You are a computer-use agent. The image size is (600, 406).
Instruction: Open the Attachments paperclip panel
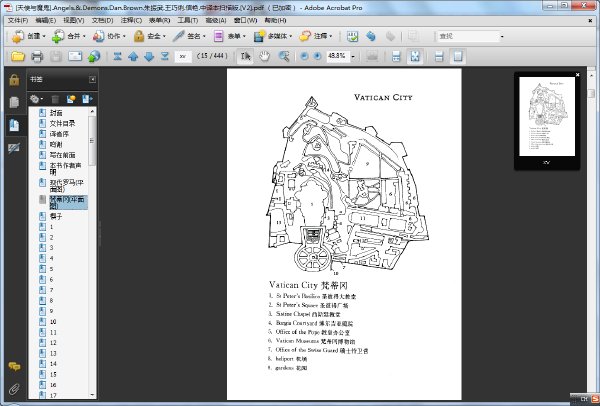14,389
